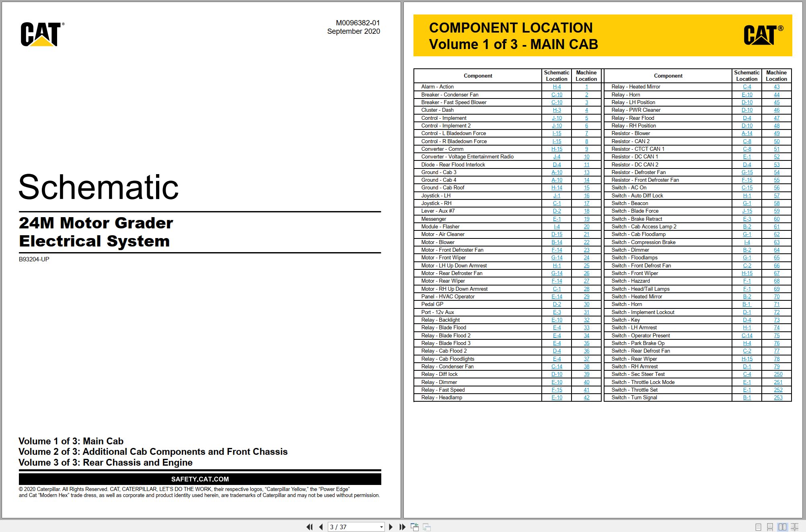Click the next view navigation icon
The width and height of the screenshot is (806, 532).
pyautogui.click(x=427, y=527)
